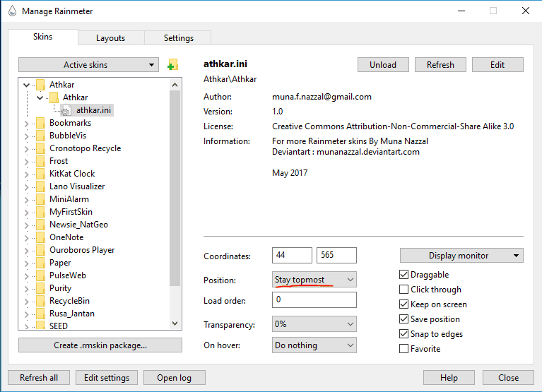Open the Position dropdown showing Stay topmost
This screenshot has height=392, width=542.
314,280
